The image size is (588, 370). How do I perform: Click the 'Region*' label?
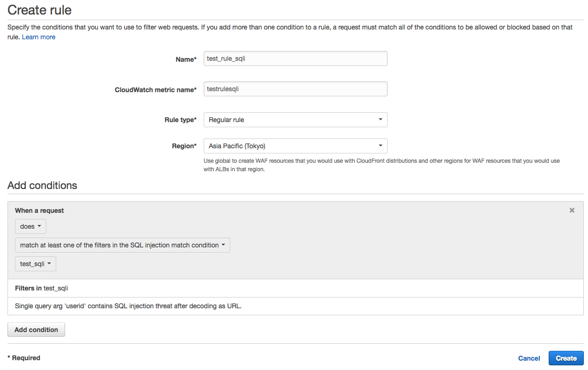(184, 146)
